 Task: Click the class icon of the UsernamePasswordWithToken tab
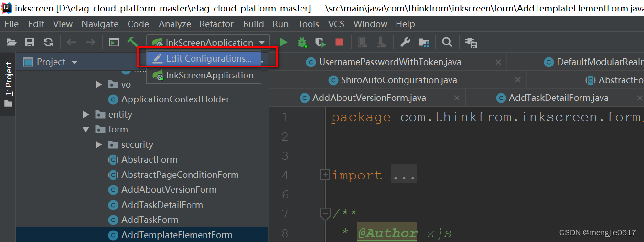tap(311, 62)
